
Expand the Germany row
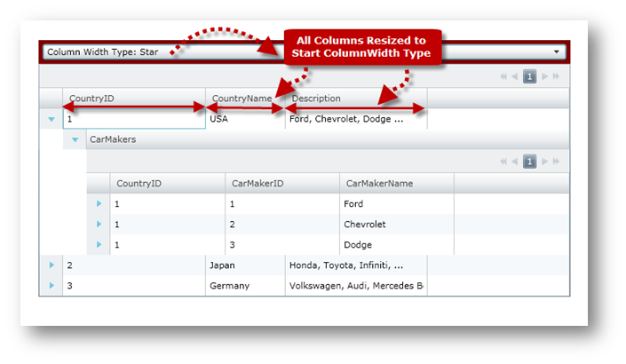point(52,286)
